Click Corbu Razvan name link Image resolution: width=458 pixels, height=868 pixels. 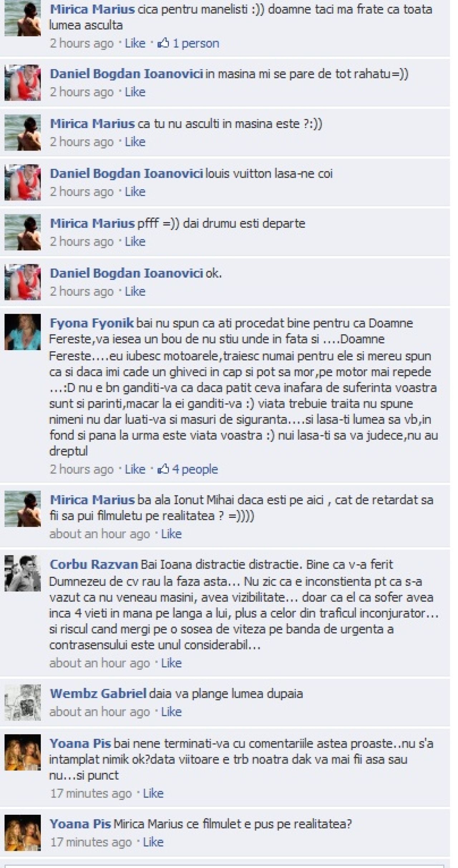(x=94, y=564)
